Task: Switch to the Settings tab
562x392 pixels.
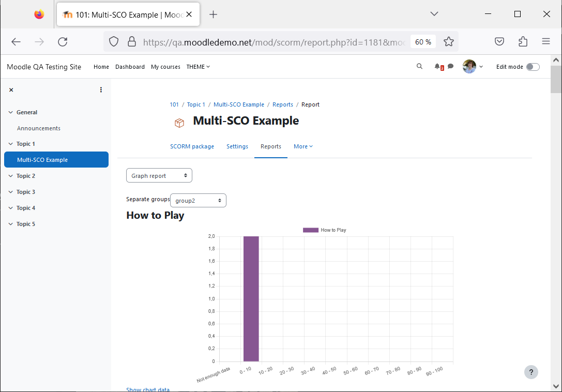Action: (x=237, y=146)
